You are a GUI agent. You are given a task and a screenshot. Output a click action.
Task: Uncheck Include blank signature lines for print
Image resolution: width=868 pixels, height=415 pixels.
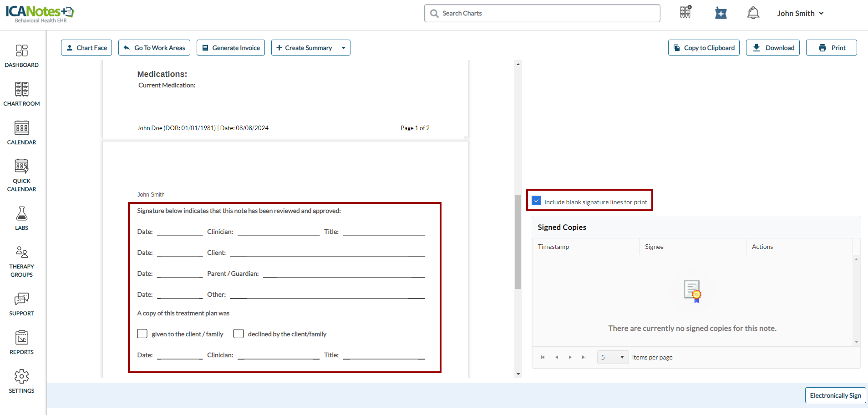tap(537, 201)
